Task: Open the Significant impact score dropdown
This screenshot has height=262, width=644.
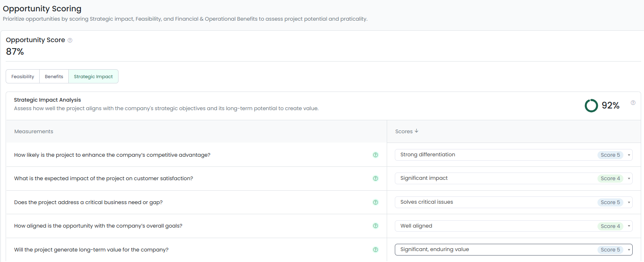Action: pos(629,179)
